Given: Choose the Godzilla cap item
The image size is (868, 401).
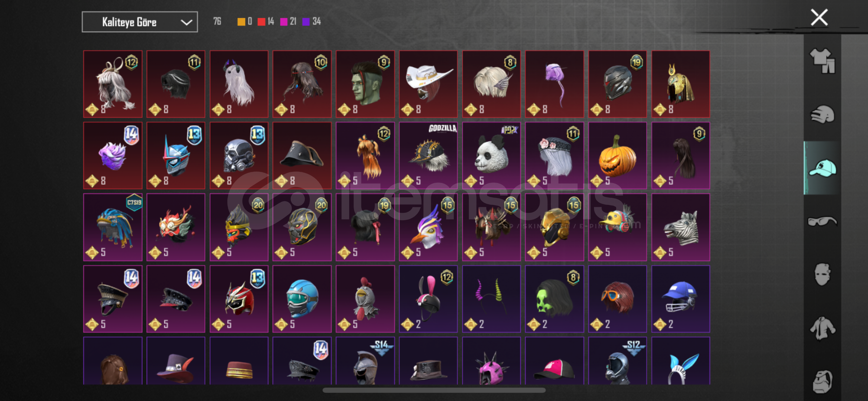Looking at the screenshot, I should point(428,156).
